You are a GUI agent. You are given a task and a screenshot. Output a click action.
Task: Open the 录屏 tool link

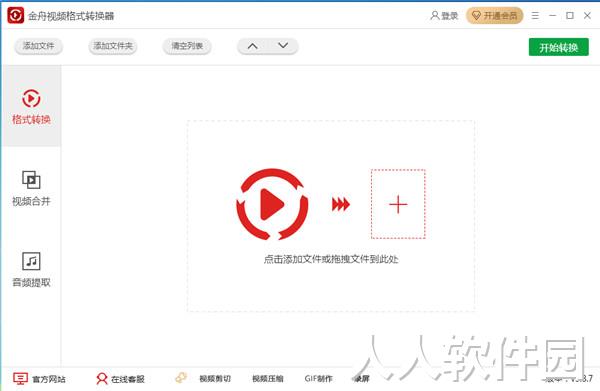362,379
